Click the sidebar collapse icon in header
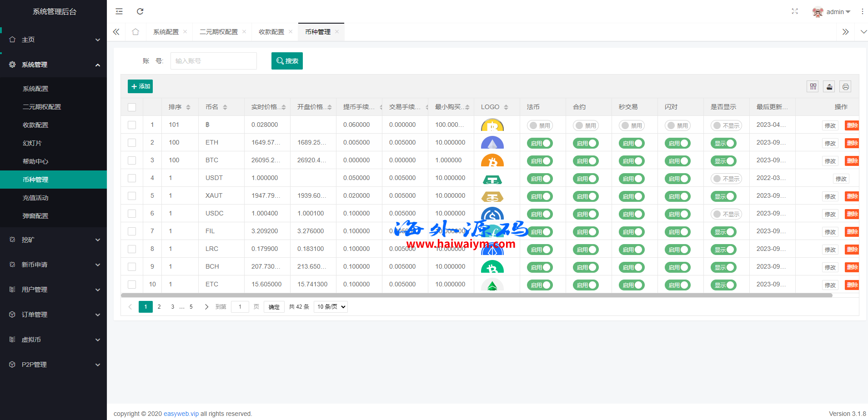The image size is (868, 420). (x=119, y=11)
